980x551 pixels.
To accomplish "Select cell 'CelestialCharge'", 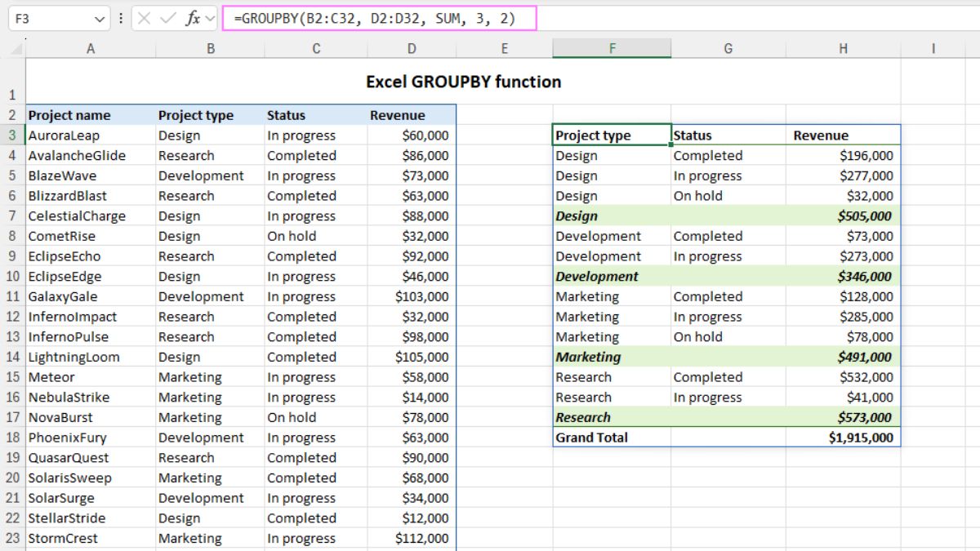I will 91,216.
